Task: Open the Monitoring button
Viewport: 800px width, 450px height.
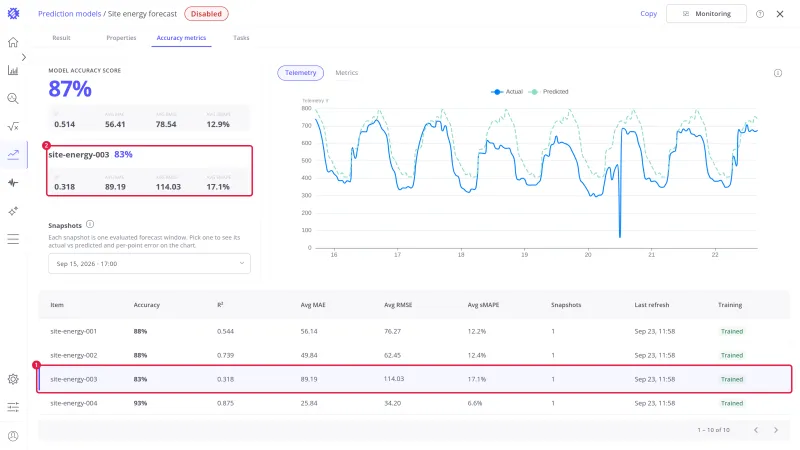Action: pos(706,14)
